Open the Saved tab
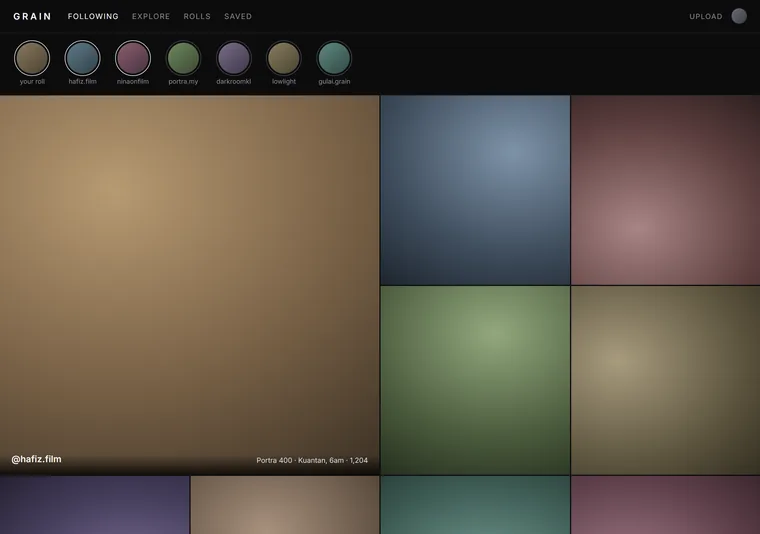 click(238, 16)
